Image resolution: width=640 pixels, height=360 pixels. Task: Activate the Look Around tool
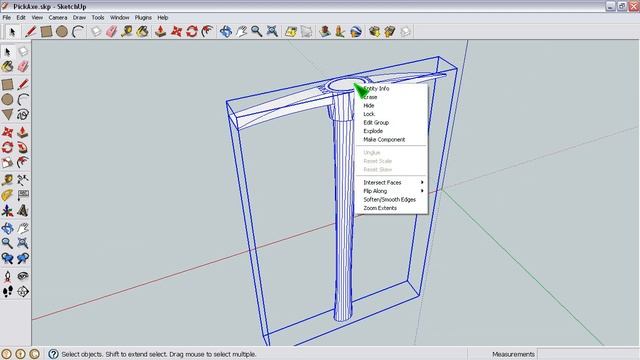pos(23,276)
